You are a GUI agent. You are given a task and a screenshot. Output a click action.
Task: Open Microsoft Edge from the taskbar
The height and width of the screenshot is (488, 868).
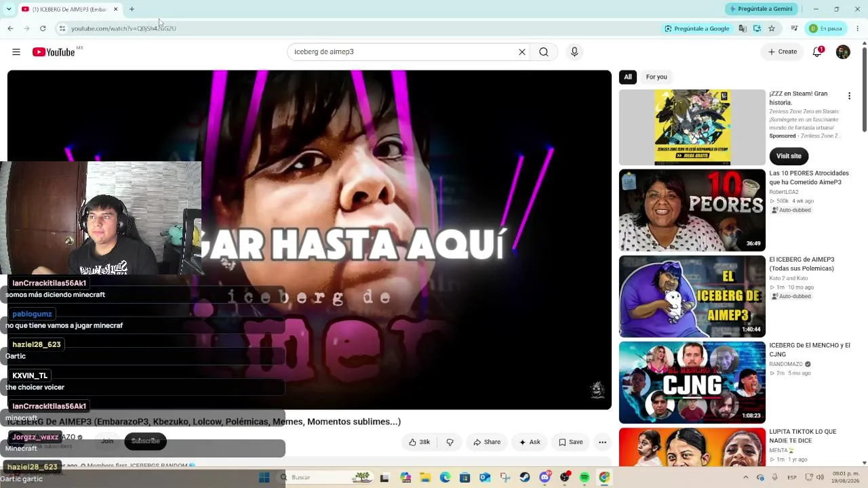[445, 477]
